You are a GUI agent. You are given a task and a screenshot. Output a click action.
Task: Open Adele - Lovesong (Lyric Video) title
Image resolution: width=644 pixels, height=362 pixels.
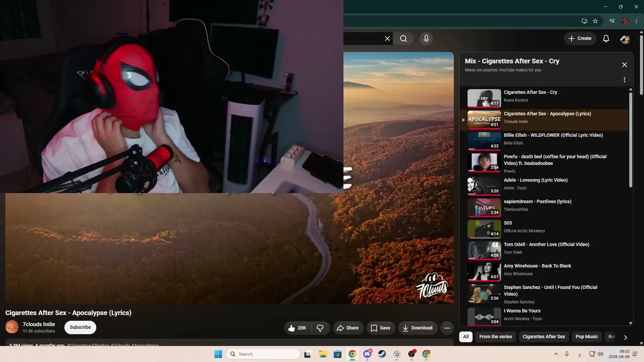click(535, 180)
